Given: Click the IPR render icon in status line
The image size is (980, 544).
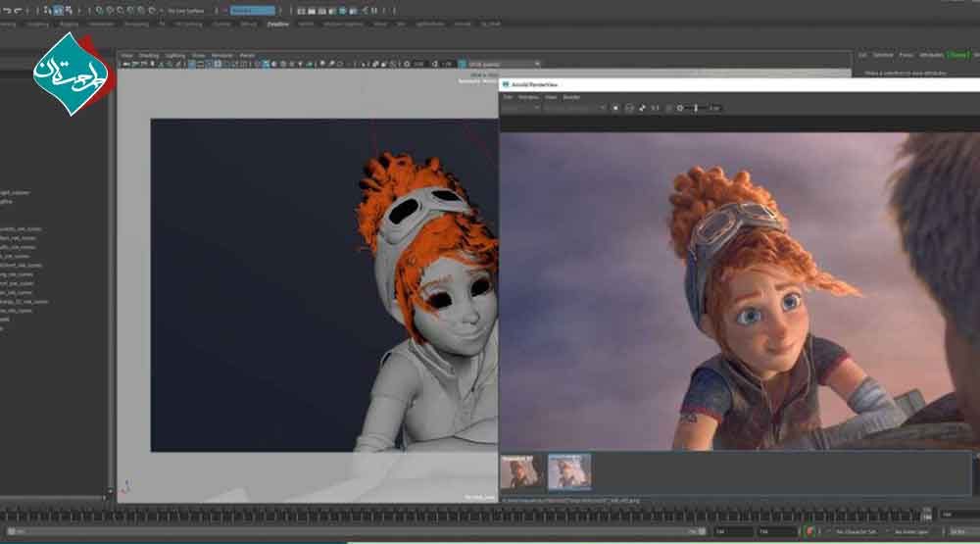Looking at the screenshot, I should click(x=321, y=11).
